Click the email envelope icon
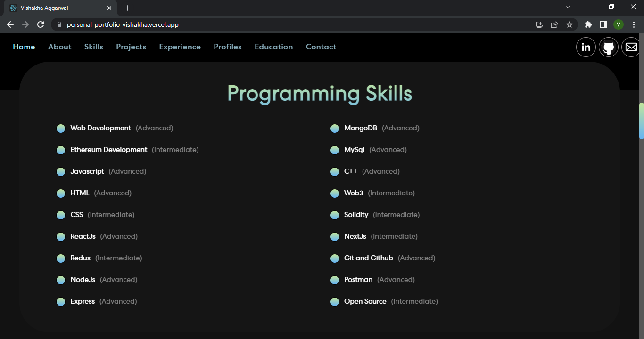Viewport: 644px width, 339px height. (x=631, y=47)
